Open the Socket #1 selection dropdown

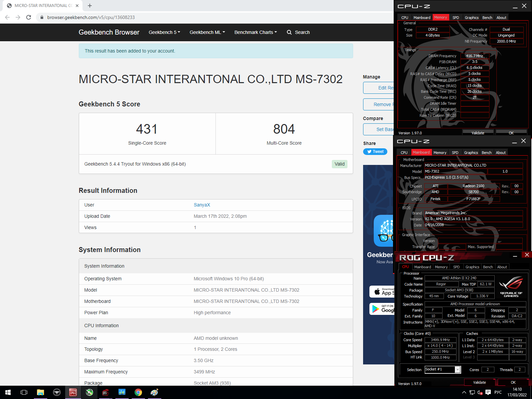(443, 369)
